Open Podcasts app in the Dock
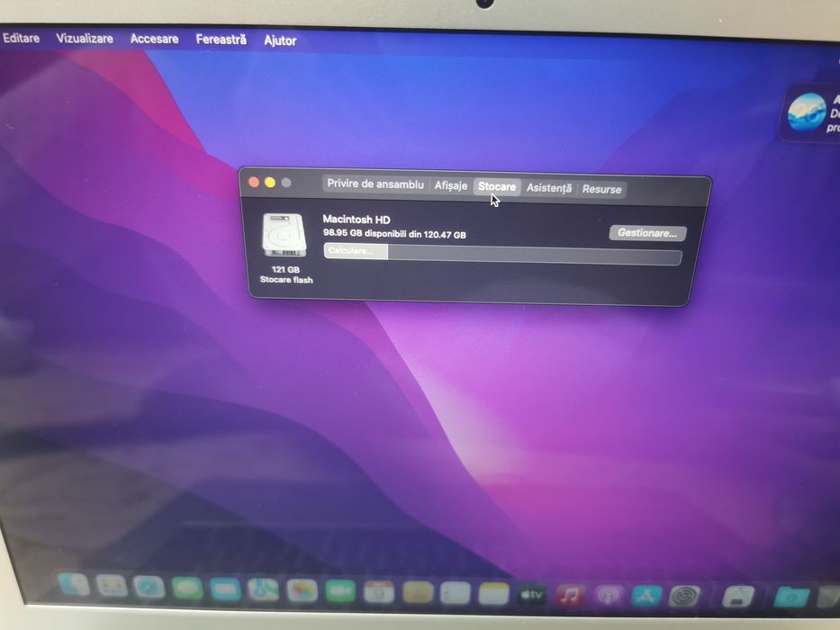This screenshot has height=630, width=840. coord(608,595)
